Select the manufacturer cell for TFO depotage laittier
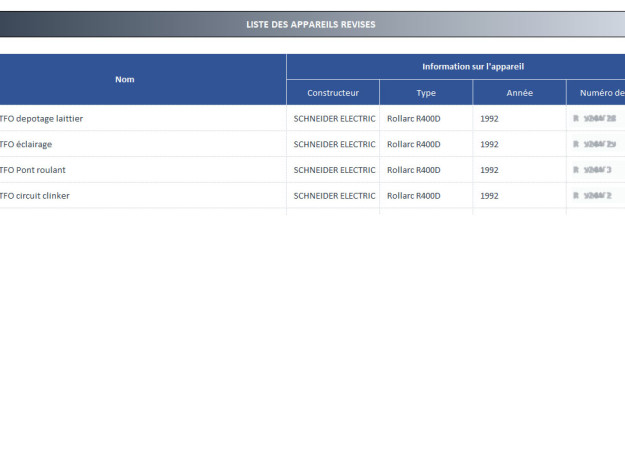625x468 pixels. point(334,118)
